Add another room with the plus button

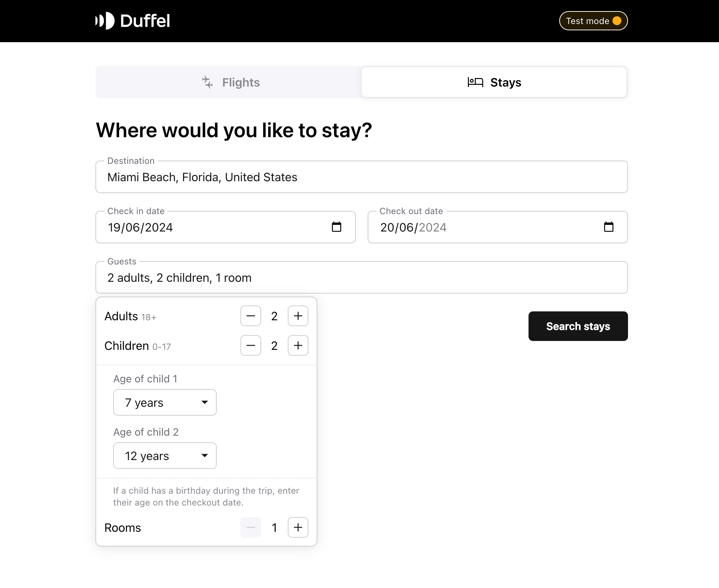298,527
